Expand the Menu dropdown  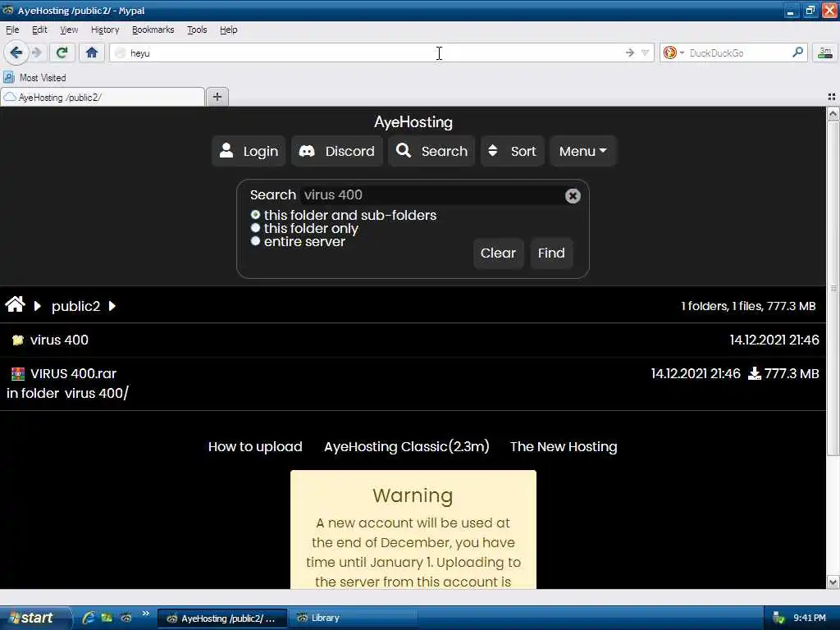tap(583, 151)
